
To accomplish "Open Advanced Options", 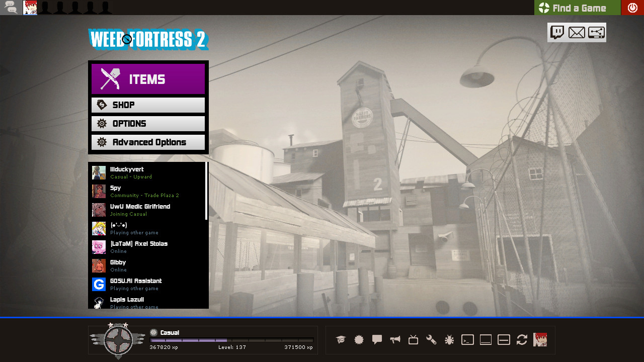I will point(148,142).
